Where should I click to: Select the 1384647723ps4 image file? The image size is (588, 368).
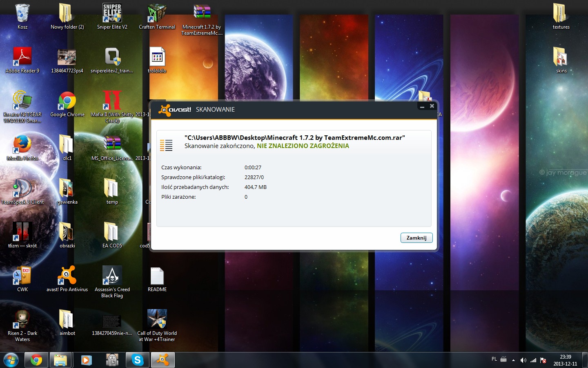click(67, 60)
